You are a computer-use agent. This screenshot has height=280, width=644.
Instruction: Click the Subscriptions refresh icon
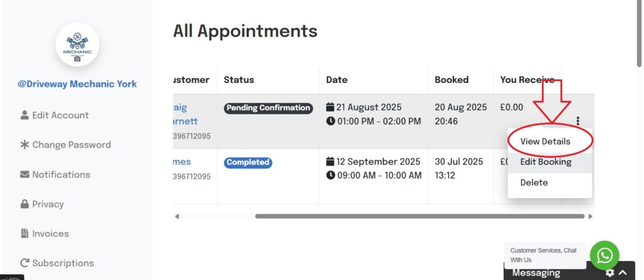(x=25, y=263)
